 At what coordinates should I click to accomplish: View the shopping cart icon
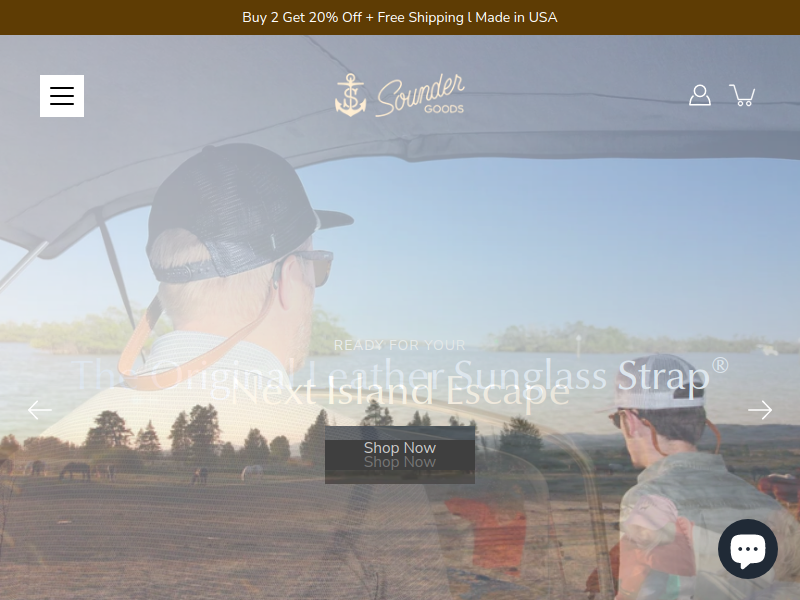point(742,95)
